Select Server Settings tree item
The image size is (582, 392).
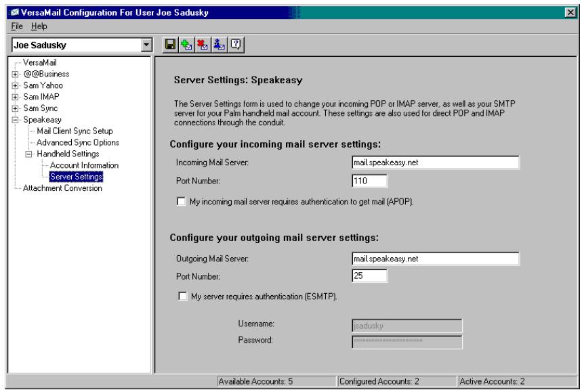pos(76,177)
